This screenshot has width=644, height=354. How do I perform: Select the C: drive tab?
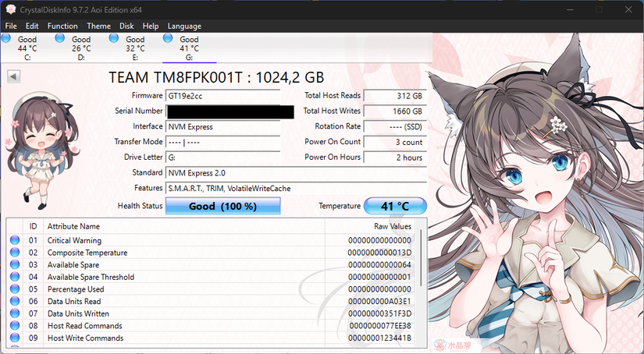[27, 48]
